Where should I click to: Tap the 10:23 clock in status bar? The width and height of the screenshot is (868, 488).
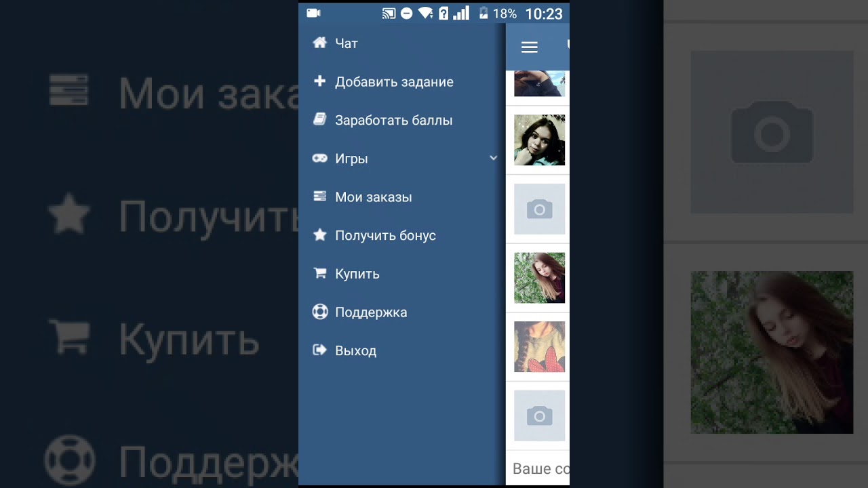point(544,14)
